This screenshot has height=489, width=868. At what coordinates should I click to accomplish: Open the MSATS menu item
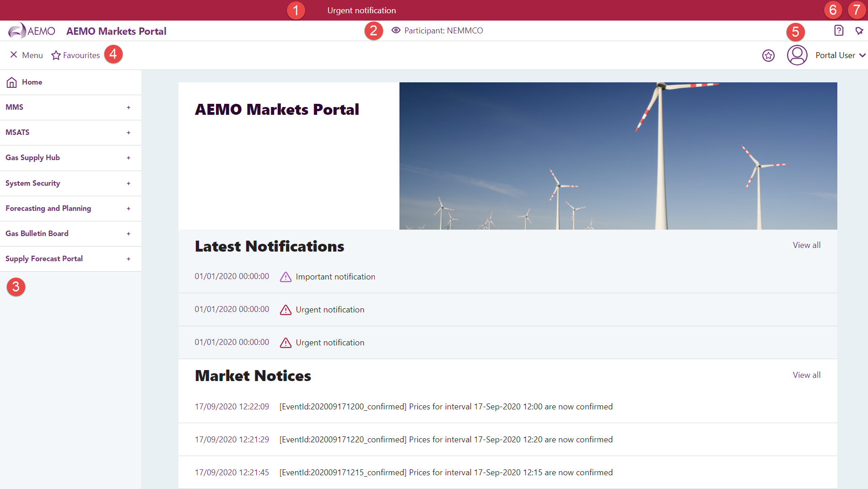pos(70,133)
